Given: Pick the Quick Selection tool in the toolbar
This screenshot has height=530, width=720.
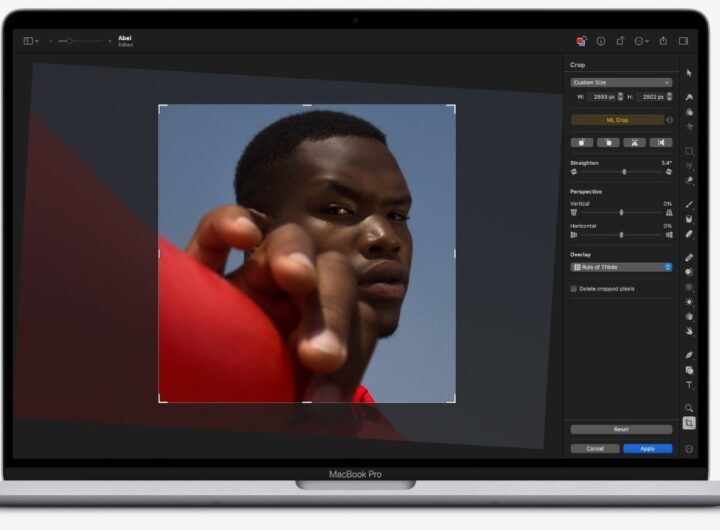Looking at the screenshot, I should [x=689, y=166].
